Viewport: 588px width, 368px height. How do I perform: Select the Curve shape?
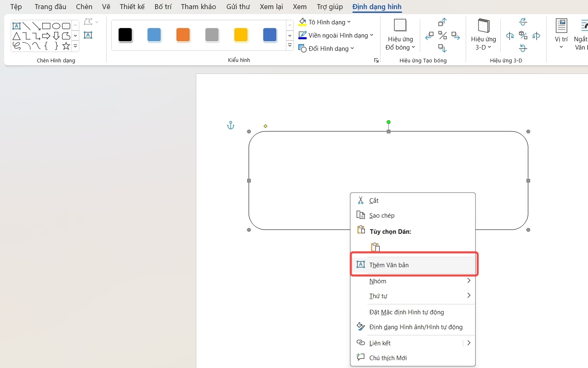pyautogui.click(x=36, y=46)
